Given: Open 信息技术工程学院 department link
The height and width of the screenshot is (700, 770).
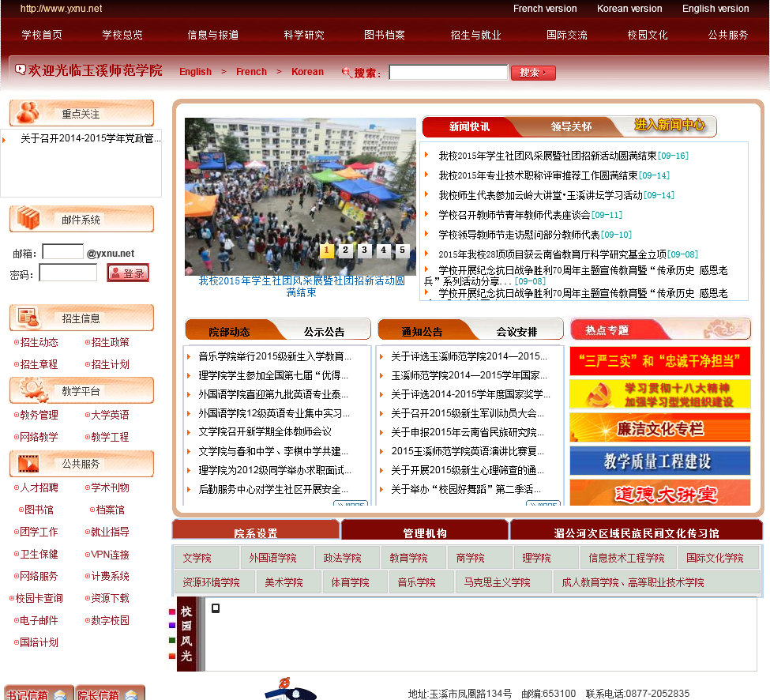Looking at the screenshot, I should pyautogui.click(x=626, y=558).
